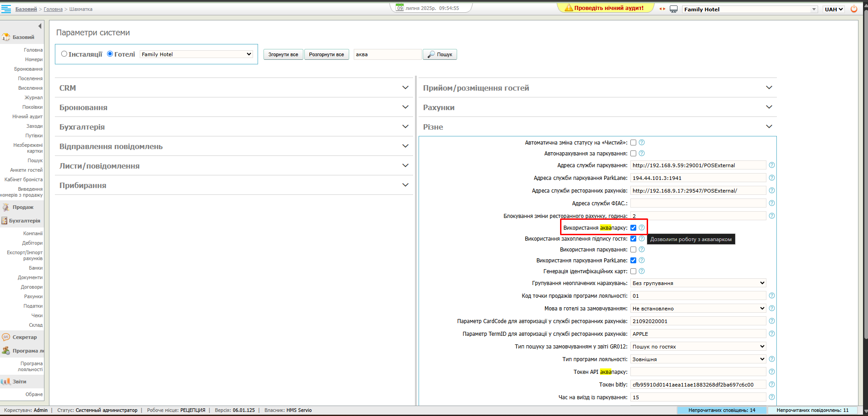This screenshot has width=868, height=416.
Task: Open the unpaid charges grouping dropdown
Action: point(698,283)
